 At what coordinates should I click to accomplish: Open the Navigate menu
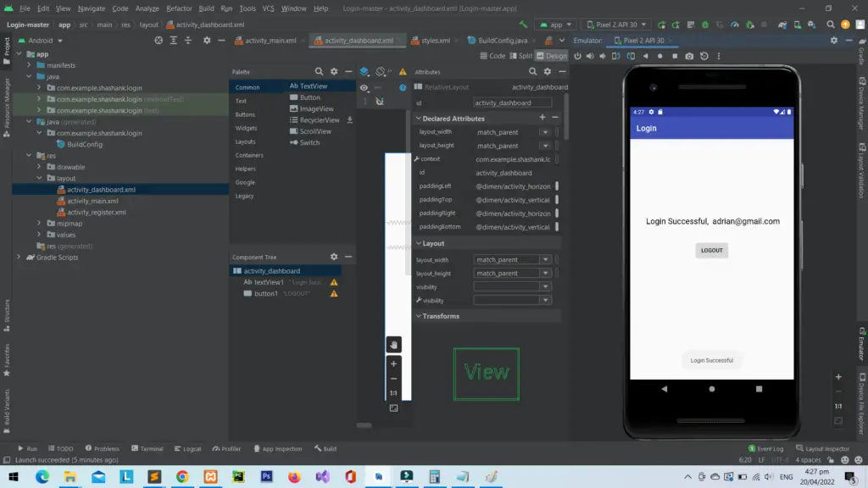pos(92,8)
